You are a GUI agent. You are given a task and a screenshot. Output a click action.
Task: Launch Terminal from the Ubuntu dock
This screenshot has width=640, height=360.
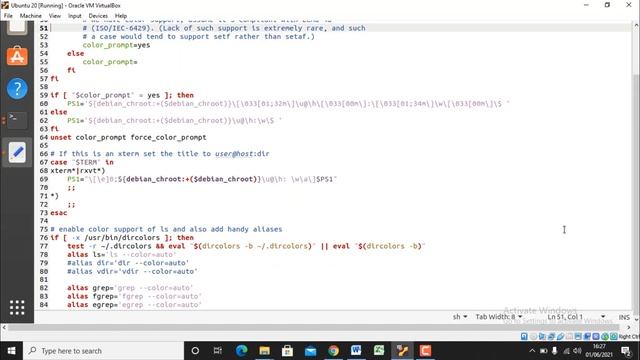(17, 120)
